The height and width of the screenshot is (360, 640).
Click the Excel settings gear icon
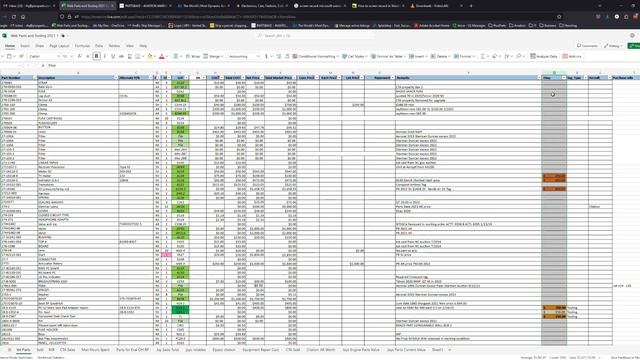(632, 36)
